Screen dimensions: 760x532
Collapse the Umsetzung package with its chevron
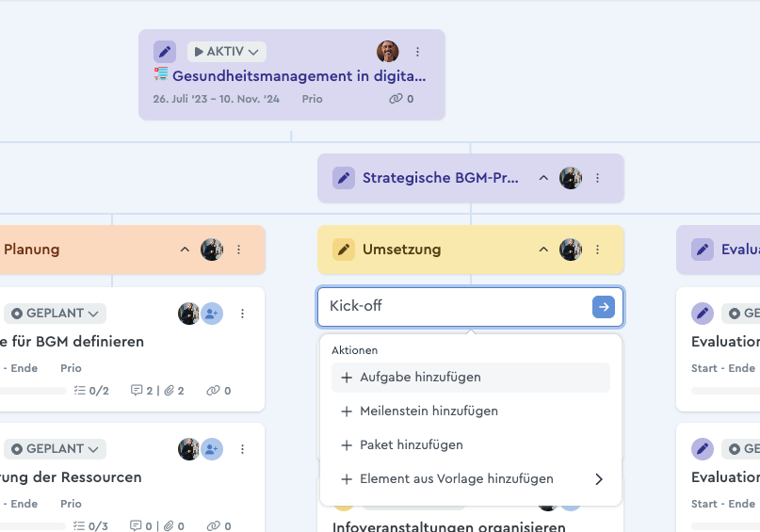click(x=543, y=250)
